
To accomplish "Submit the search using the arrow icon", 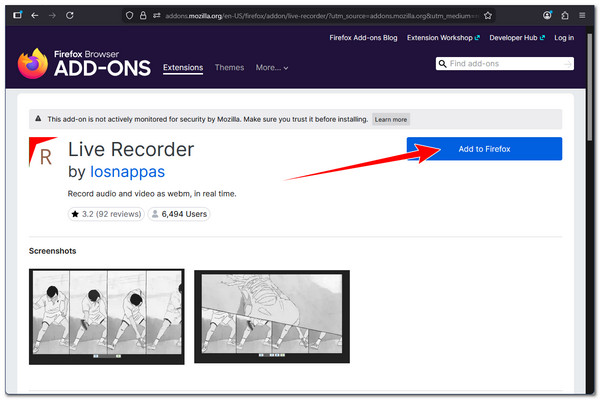I will coord(568,64).
